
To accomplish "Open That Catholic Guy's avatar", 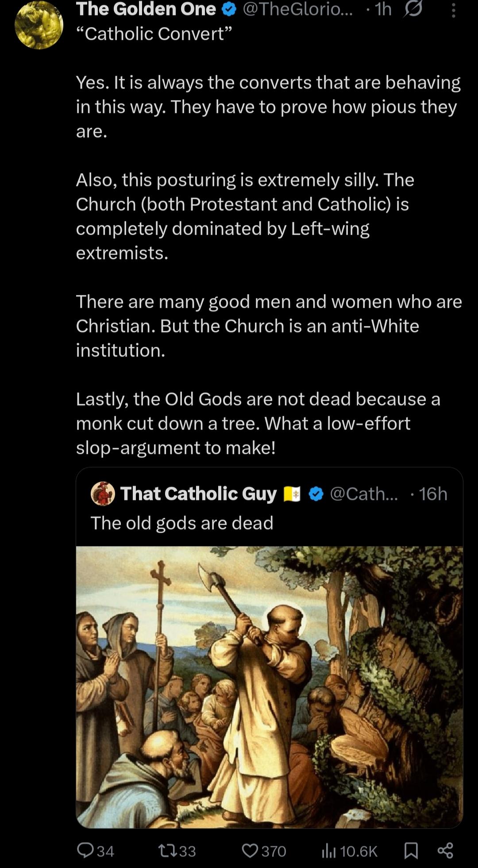I will click(x=103, y=493).
